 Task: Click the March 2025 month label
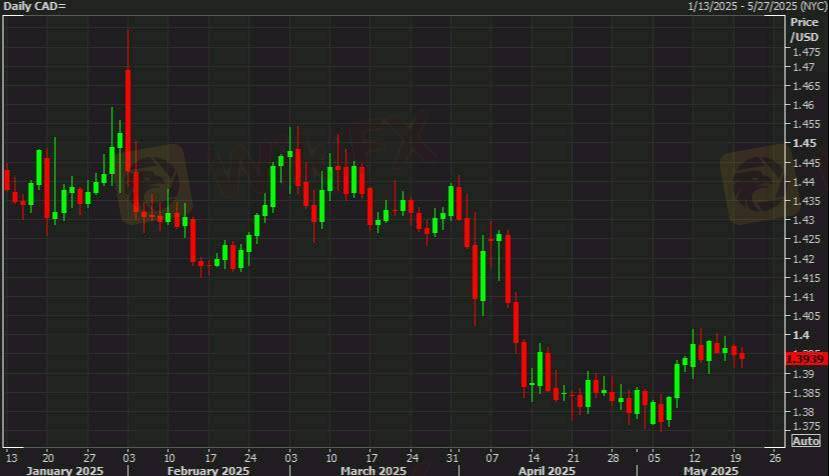(373, 470)
